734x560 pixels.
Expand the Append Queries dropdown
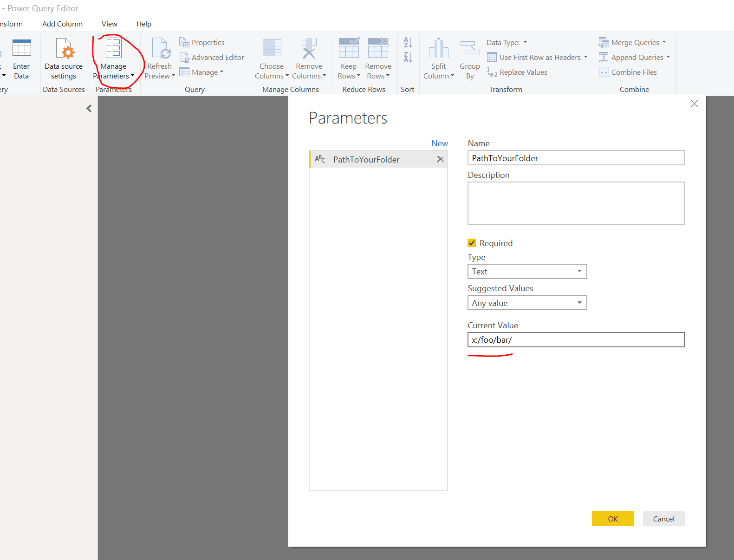click(x=669, y=57)
